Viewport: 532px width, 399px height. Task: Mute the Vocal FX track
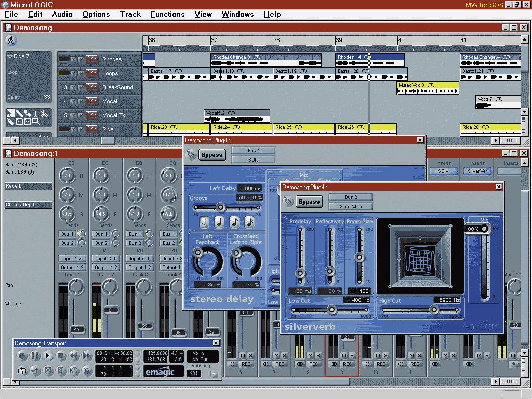tap(73, 115)
